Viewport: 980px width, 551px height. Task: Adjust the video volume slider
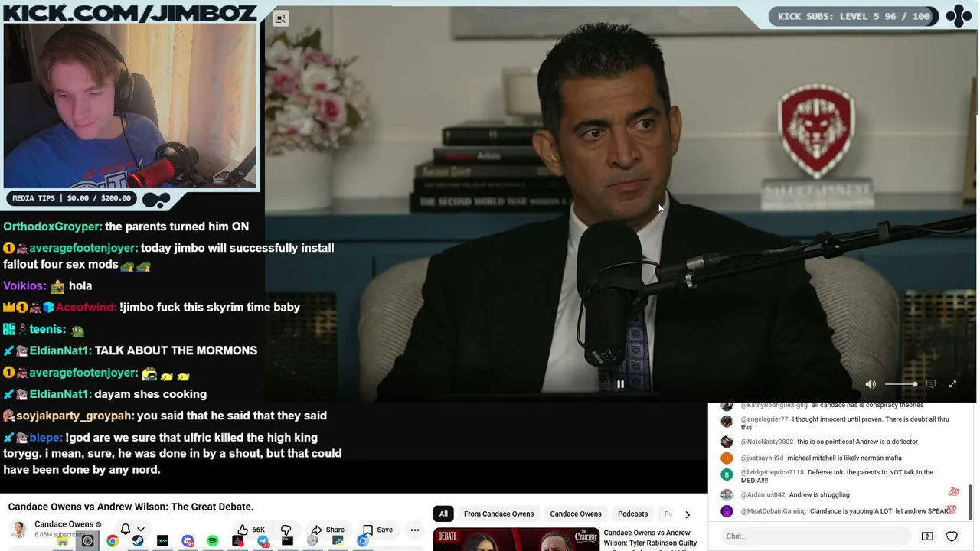(x=901, y=384)
